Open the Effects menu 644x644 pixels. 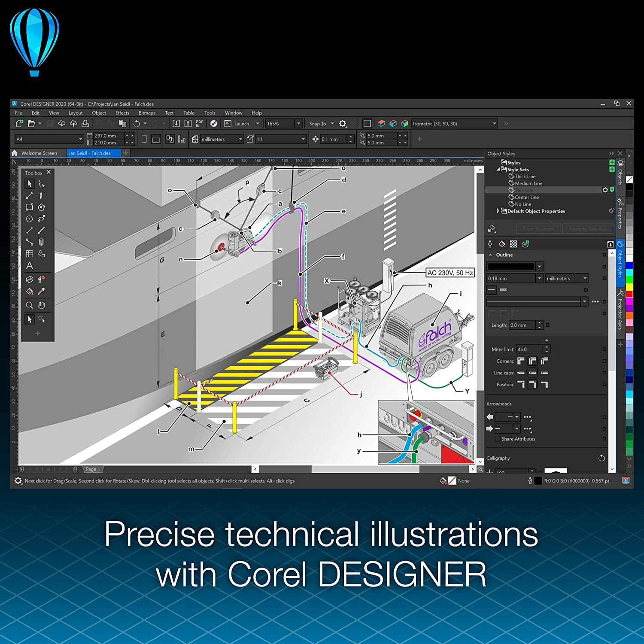point(122,113)
